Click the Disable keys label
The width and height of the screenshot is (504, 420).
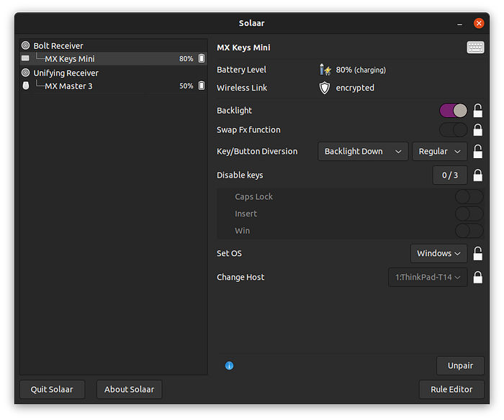[240, 175]
